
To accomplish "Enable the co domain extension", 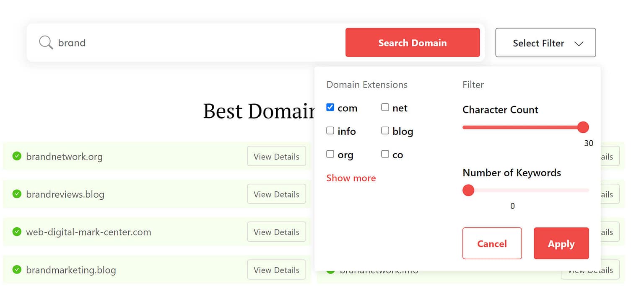I will [385, 154].
